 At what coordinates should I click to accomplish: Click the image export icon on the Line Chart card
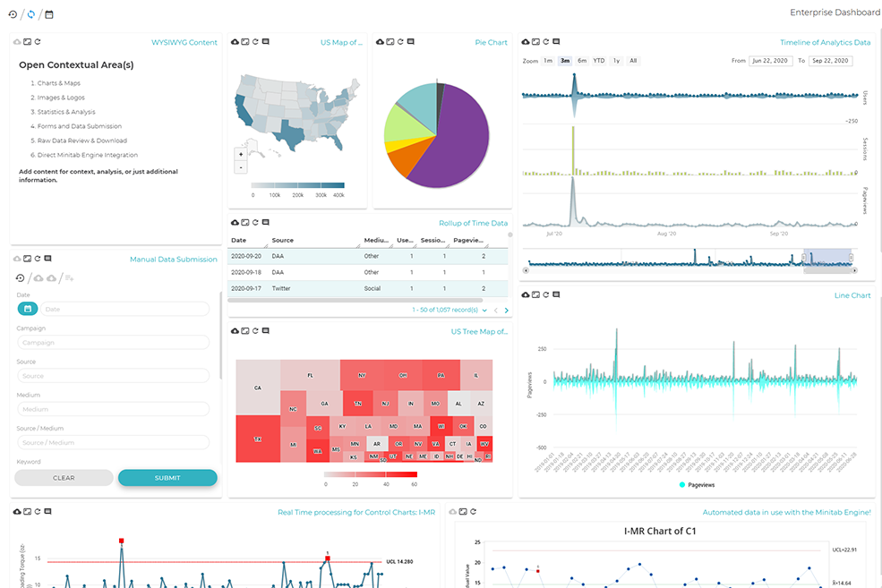click(536, 294)
